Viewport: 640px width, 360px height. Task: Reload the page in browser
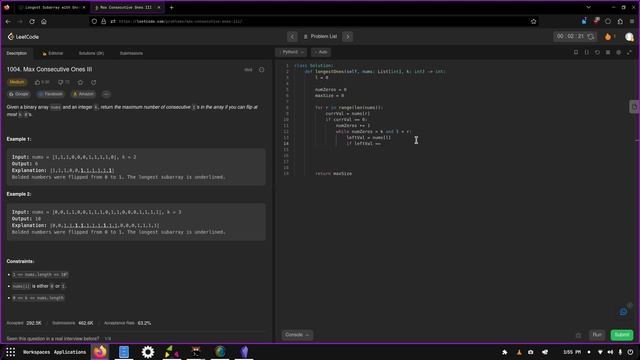point(32,21)
